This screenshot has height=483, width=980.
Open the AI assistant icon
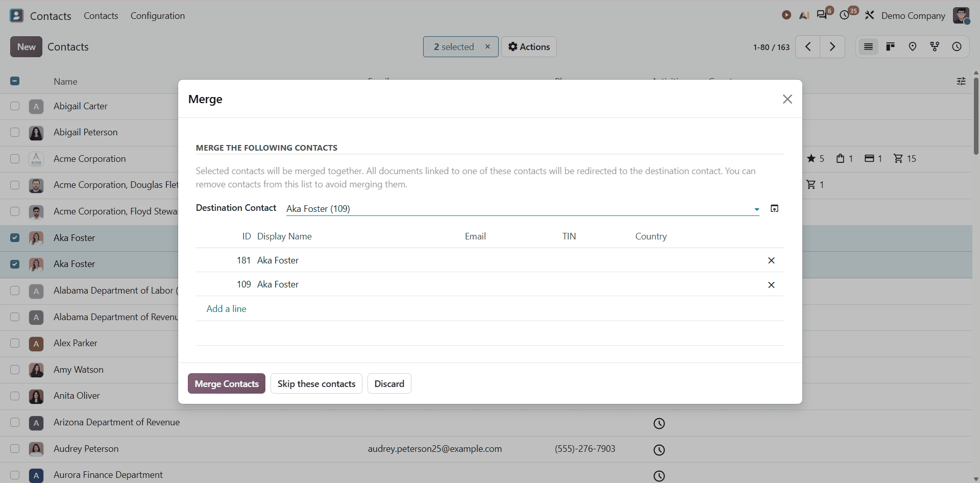804,15
